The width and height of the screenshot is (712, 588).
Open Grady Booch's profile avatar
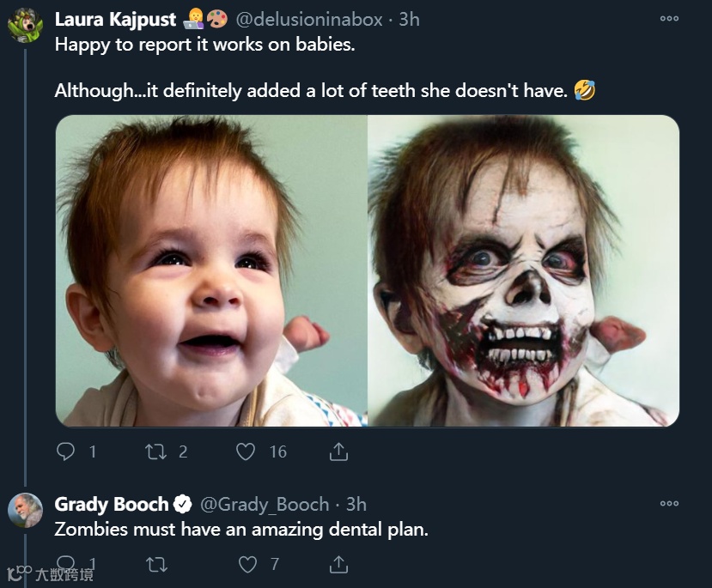coord(25,510)
